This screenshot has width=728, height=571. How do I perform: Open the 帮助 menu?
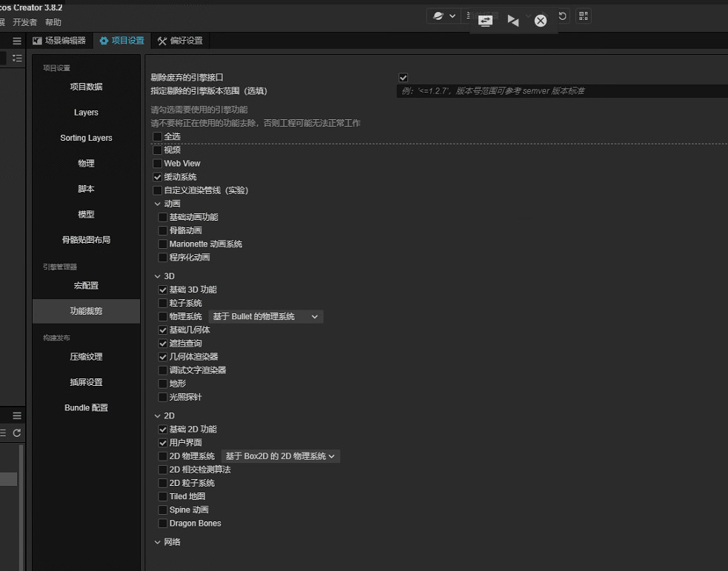coord(53,22)
